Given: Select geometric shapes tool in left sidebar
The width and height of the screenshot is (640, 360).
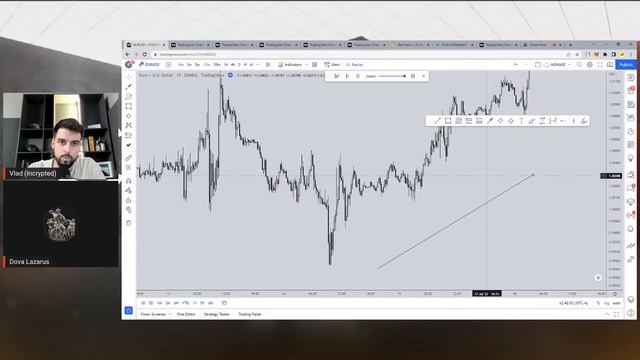Looking at the screenshot, I should pyautogui.click(x=129, y=106).
